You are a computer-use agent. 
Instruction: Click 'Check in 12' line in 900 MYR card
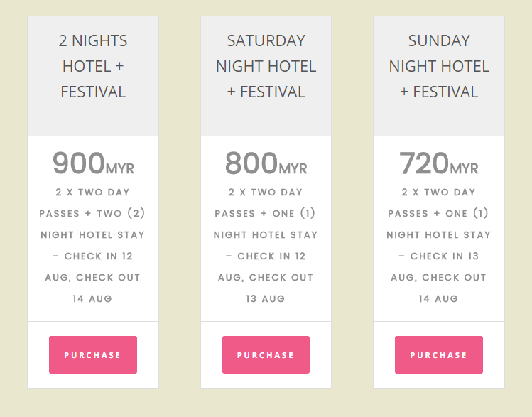[x=93, y=256]
